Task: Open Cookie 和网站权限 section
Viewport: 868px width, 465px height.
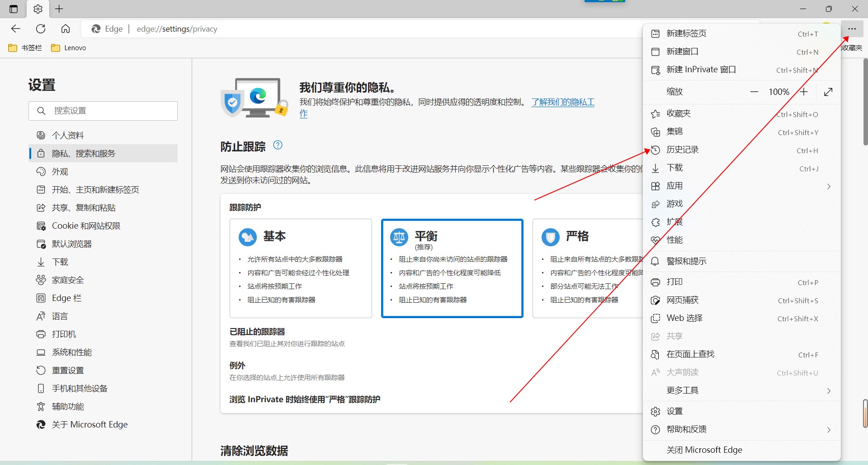Action: click(x=103, y=225)
